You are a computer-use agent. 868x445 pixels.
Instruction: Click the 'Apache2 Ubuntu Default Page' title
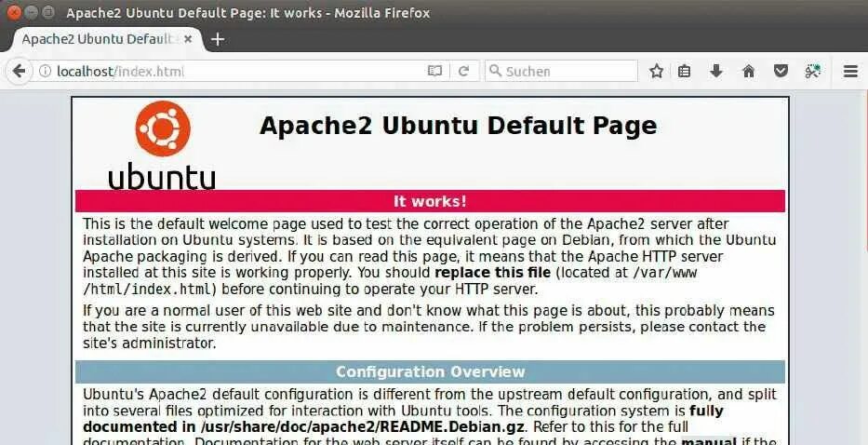(459, 126)
